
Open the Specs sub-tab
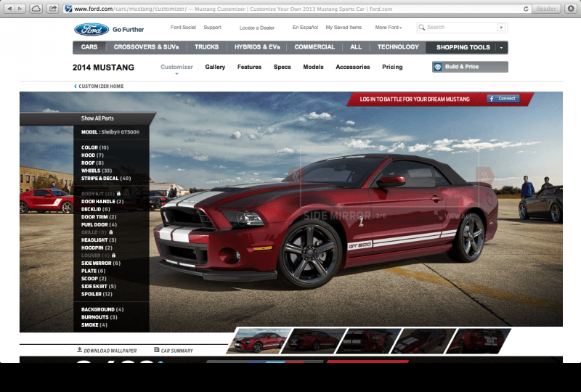tap(282, 67)
